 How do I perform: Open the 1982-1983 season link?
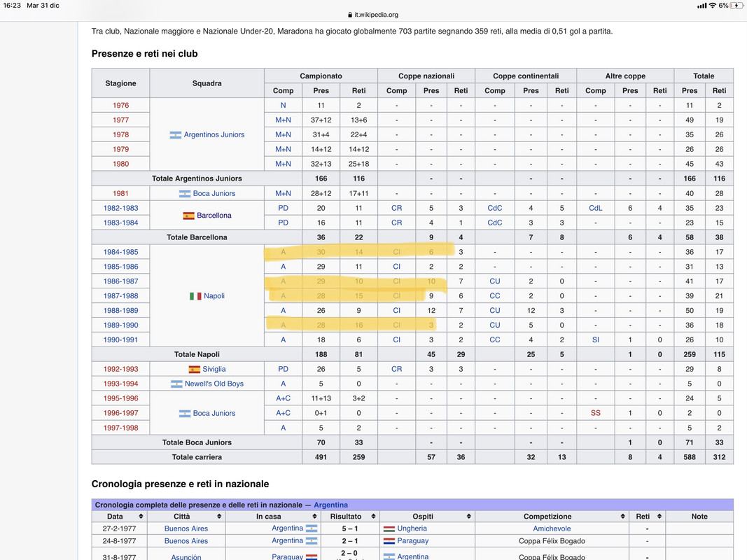(120, 208)
